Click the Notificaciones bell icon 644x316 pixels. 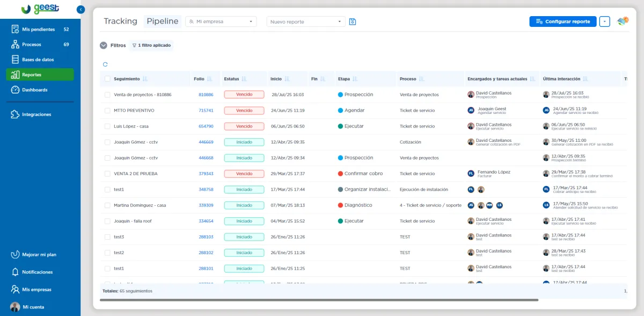coord(15,272)
